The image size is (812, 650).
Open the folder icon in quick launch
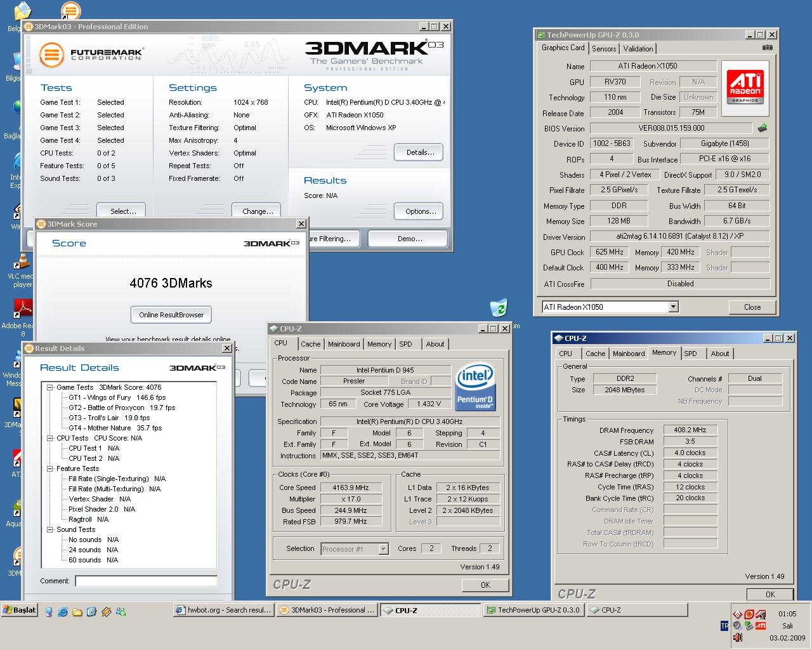click(x=77, y=612)
